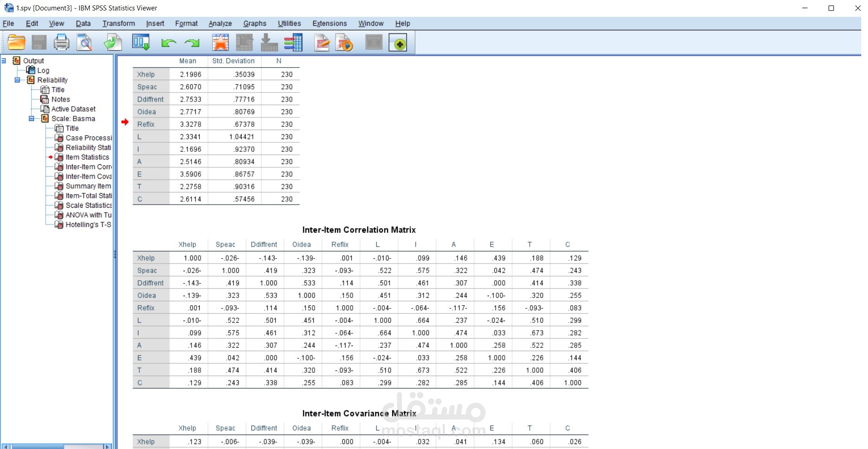Screen dimensions: 868x449
Task: Select Active Dataset item in outline
Action: [74, 109]
